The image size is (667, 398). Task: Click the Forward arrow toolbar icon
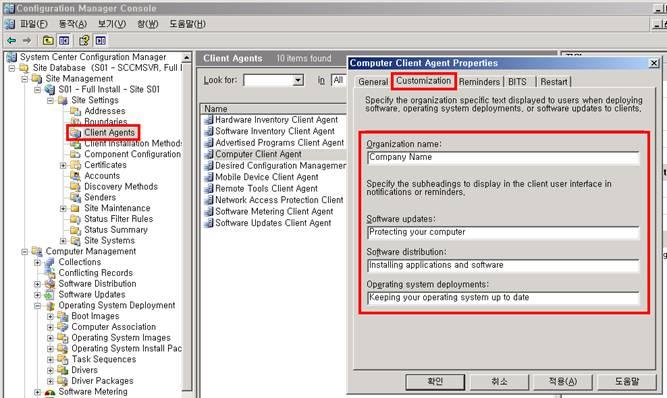click(27, 40)
